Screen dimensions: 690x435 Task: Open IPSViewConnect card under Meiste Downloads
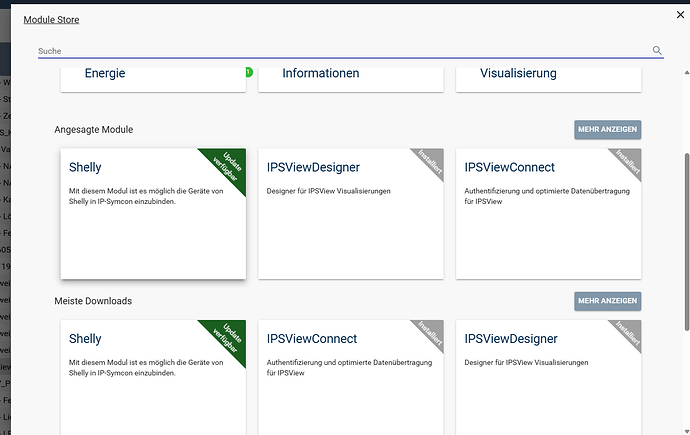[351, 377]
